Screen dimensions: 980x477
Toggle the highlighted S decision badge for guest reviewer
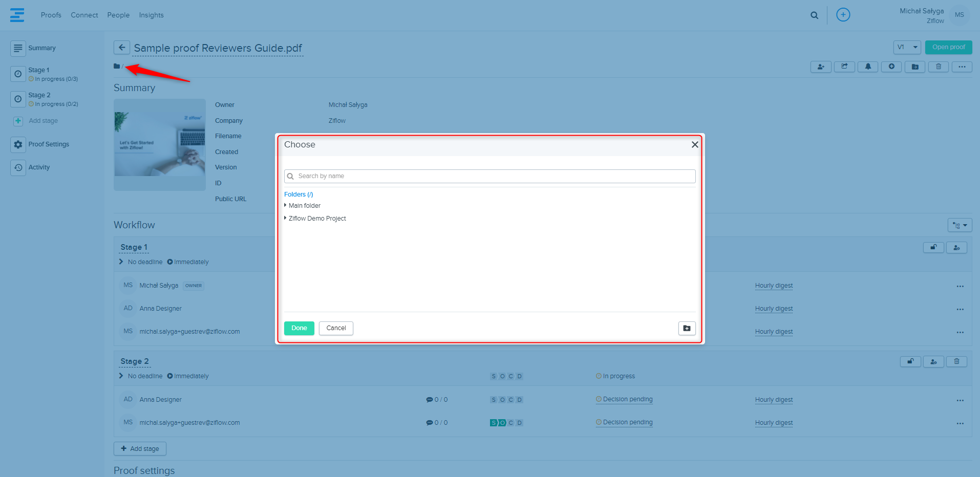pyautogui.click(x=494, y=423)
